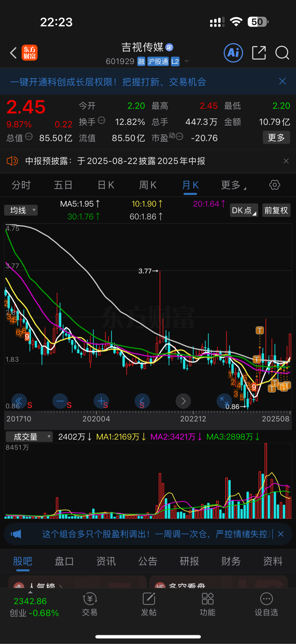The height and width of the screenshot is (644, 296).
Task: Step chart right with grey arrow
Action: [x=183, y=401]
